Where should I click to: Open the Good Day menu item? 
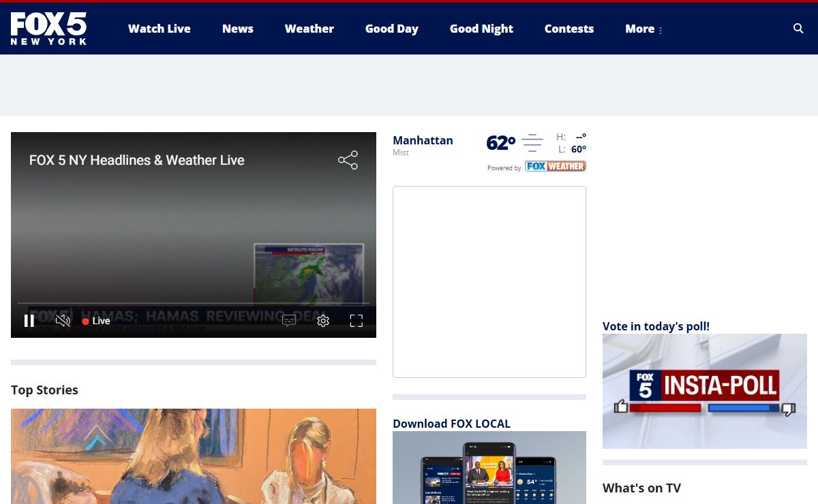tap(392, 29)
